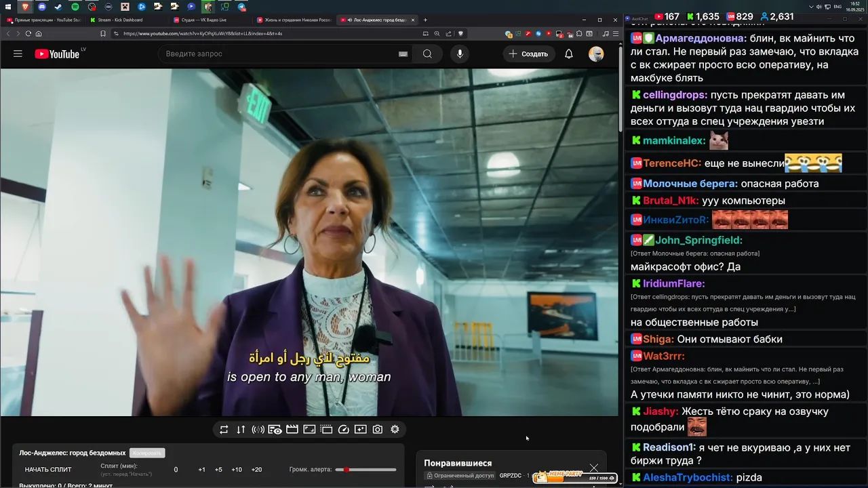Click the MEME PARTY progress widget
The image size is (868, 488).
(576, 477)
